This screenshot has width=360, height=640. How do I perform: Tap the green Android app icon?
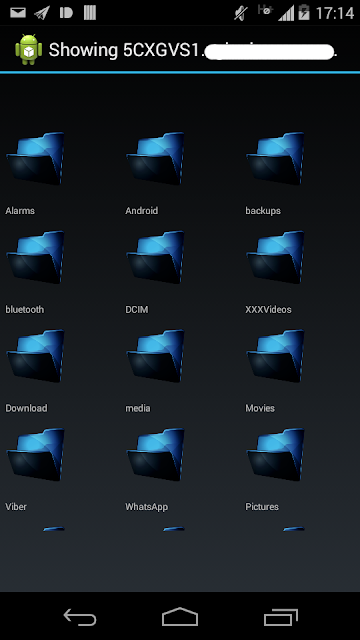(29, 50)
